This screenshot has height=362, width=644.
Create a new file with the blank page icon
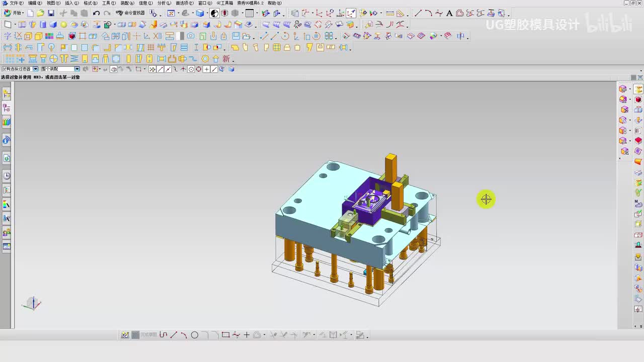30,13
